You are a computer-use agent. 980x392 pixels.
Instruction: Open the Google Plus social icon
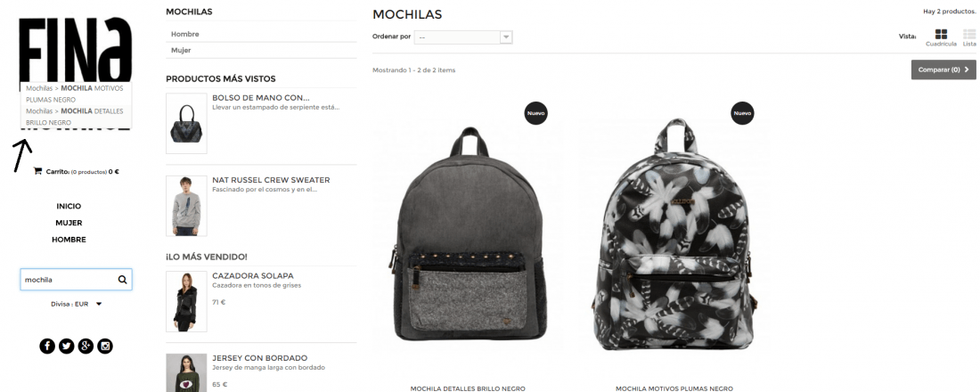tap(86, 346)
